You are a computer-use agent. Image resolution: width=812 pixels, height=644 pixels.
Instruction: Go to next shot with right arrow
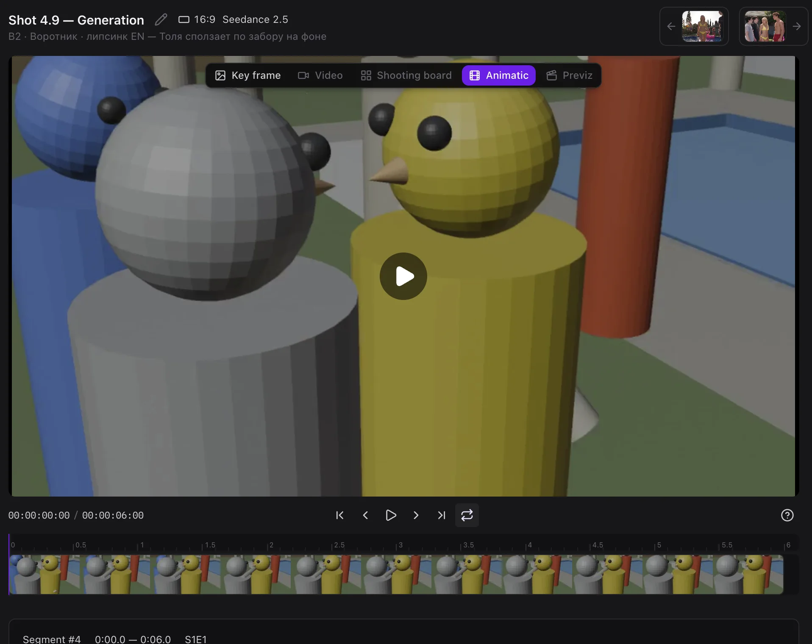pos(797,26)
